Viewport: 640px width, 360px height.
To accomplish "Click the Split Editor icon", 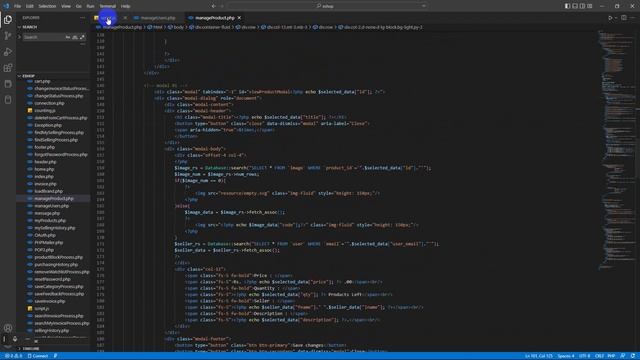I will click(624, 18).
